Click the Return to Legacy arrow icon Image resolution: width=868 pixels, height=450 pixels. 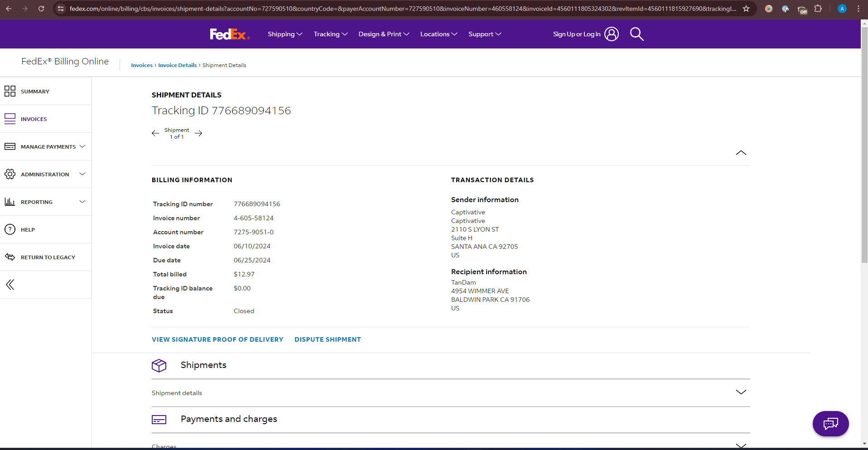coord(10,257)
